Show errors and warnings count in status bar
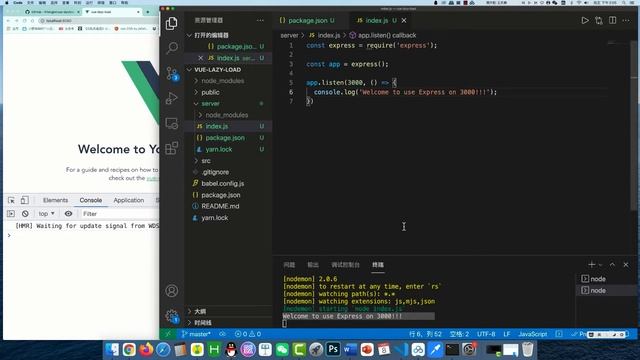Screen dimensions: 640x360 pos(248,334)
